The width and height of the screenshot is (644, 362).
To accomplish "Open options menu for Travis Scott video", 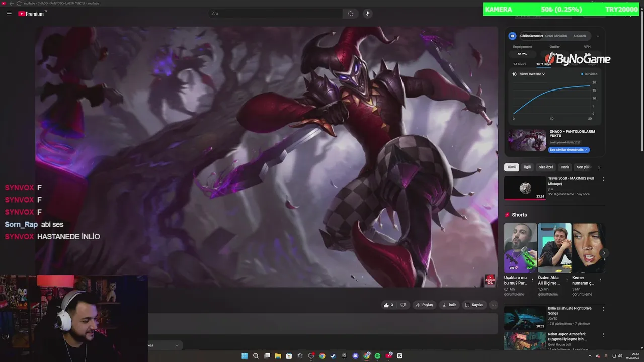I will 603,179.
